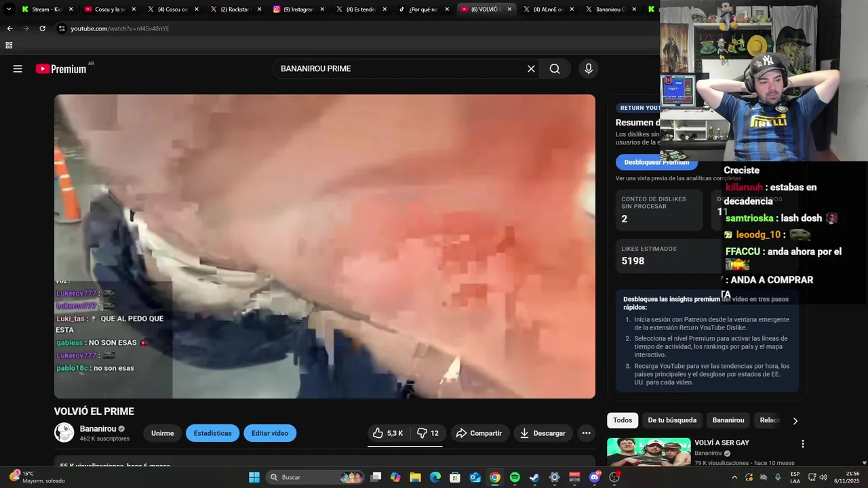This screenshot has width=868, height=488.
Task: Select the De tu búsqueda chip
Action: [x=672, y=420]
